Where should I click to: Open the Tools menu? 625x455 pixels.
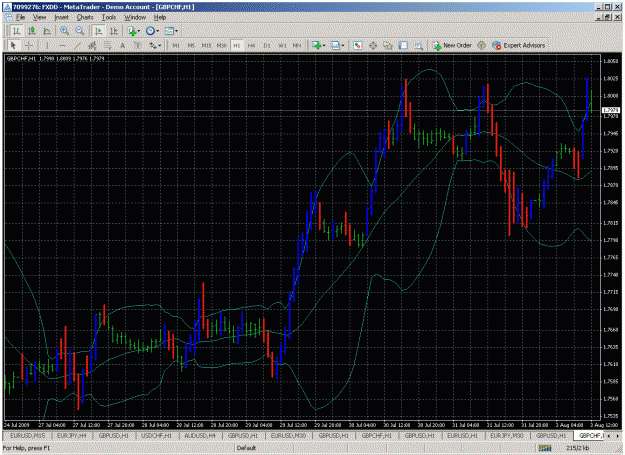pos(108,18)
